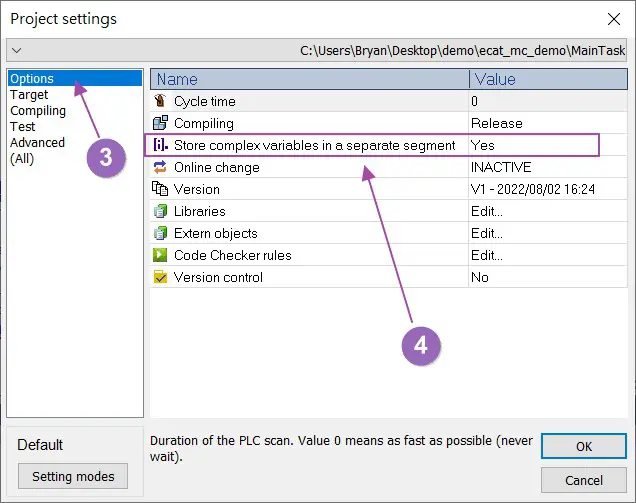Change Online change value INACTIVE
Image resolution: width=636 pixels, height=503 pixels.
pos(501,167)
